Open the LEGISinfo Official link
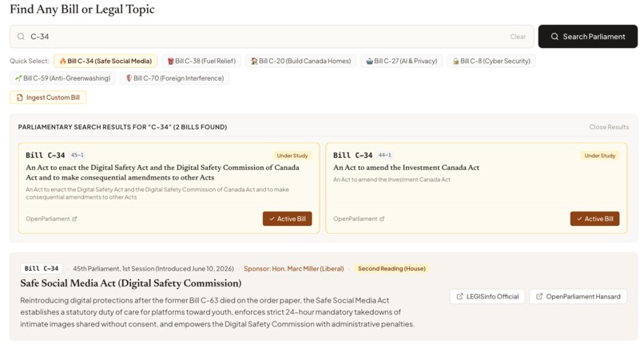Viewport: 644px width, 348px height. point(487,296)
